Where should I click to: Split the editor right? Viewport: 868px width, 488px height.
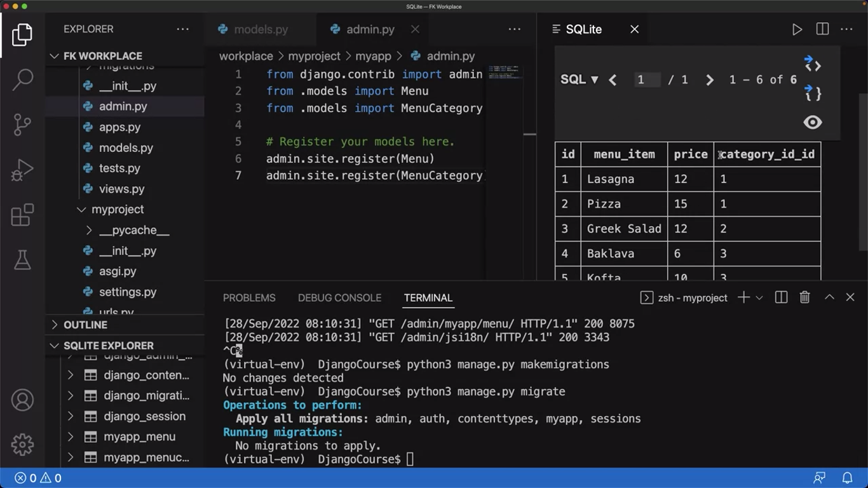[x=822, y=29]
